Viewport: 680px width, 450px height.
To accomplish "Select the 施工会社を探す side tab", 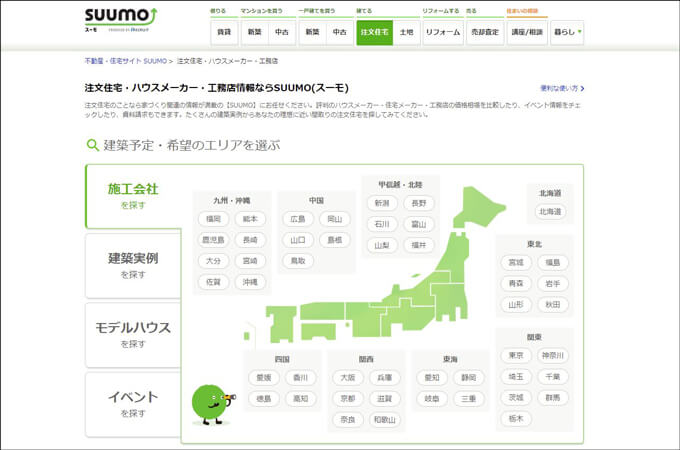I will (x=133, y=196).
